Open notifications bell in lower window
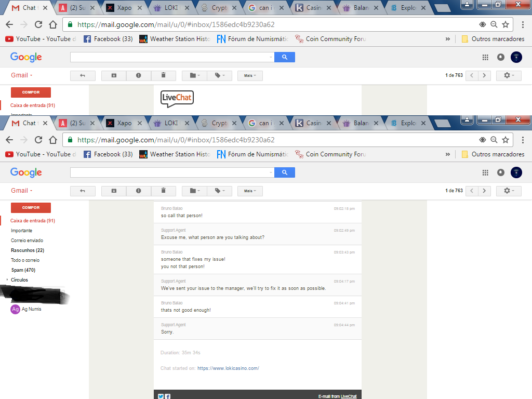This screenshot has width=532, height=399. point(501,172)
